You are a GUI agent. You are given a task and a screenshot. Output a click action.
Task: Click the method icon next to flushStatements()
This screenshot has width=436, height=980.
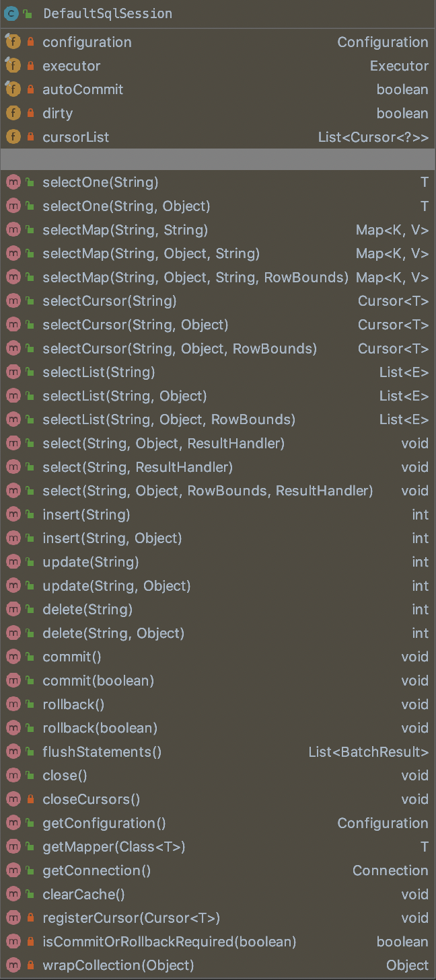(x=13, y=751)
